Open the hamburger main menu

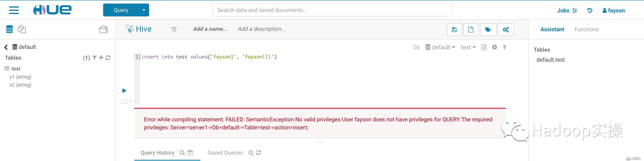coord(14,10)
